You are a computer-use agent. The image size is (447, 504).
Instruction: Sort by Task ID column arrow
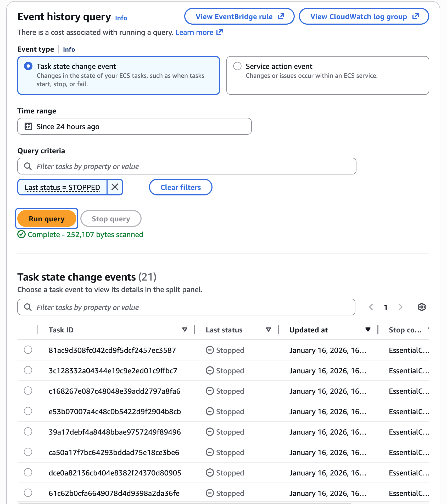[x=185, y=330]
